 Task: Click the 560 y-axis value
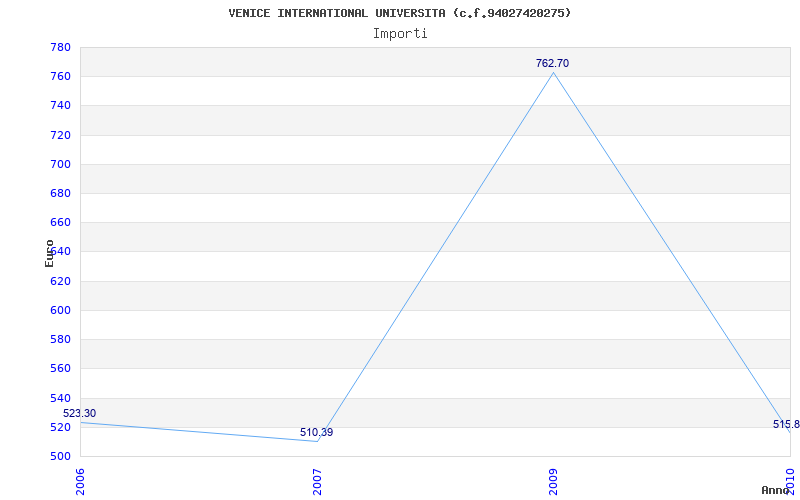coord(60,368)
